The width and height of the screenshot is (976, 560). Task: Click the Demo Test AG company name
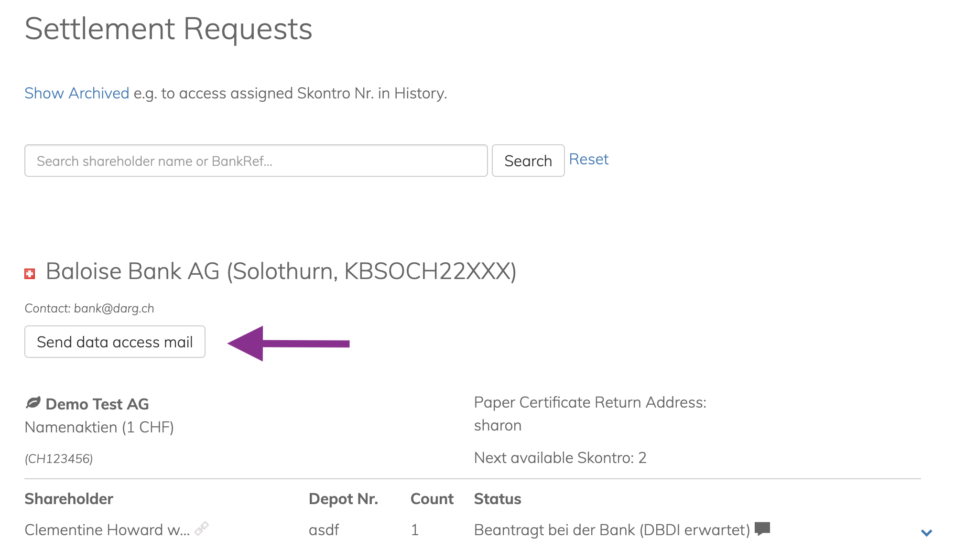pyautogui.click(x=98, y=404)
